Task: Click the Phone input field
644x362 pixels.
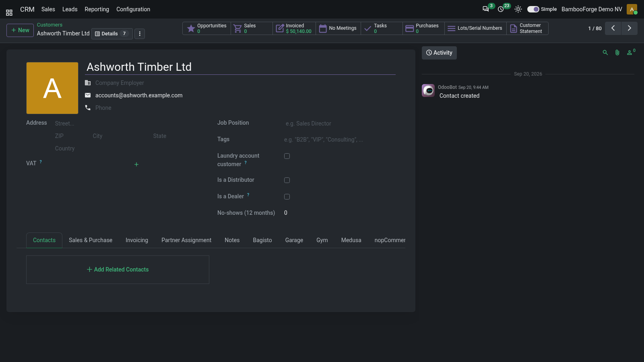Action: point(245,108)
